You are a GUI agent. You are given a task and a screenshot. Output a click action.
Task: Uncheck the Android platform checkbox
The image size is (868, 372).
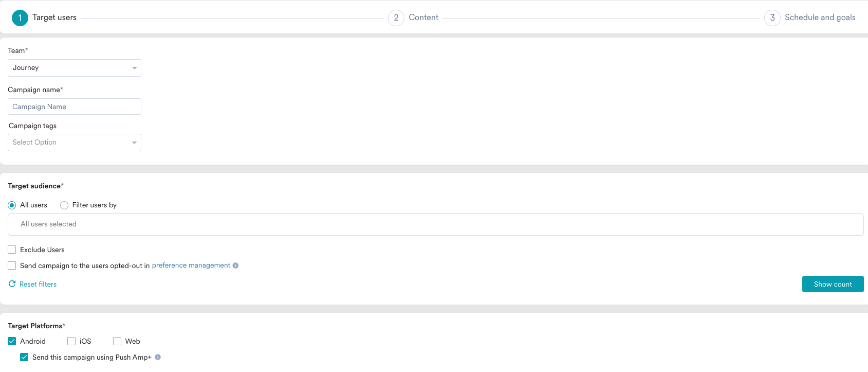(x=12, y=341)
